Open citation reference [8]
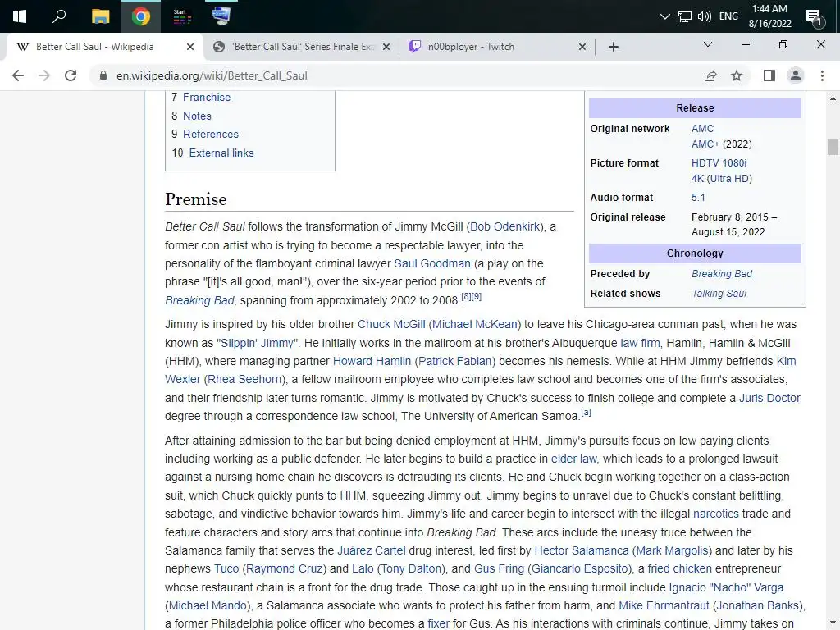This screenshot has width=840, height=630. (466, 296)
